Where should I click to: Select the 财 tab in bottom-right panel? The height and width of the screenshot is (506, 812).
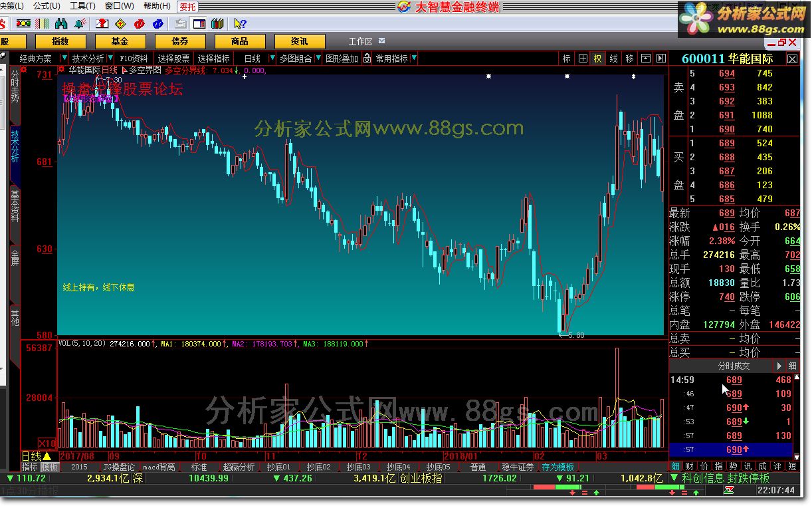point(689,467)
